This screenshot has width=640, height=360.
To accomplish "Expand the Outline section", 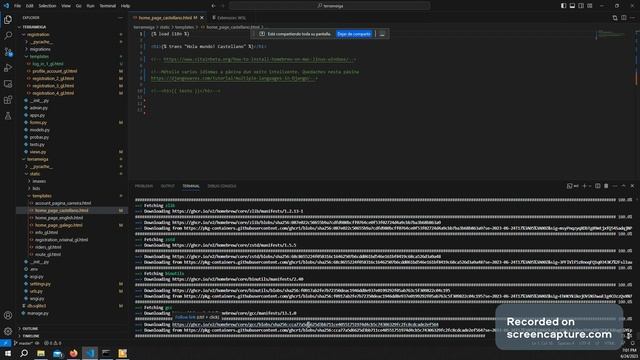I will pyautogui.click(x=30, y=329).
